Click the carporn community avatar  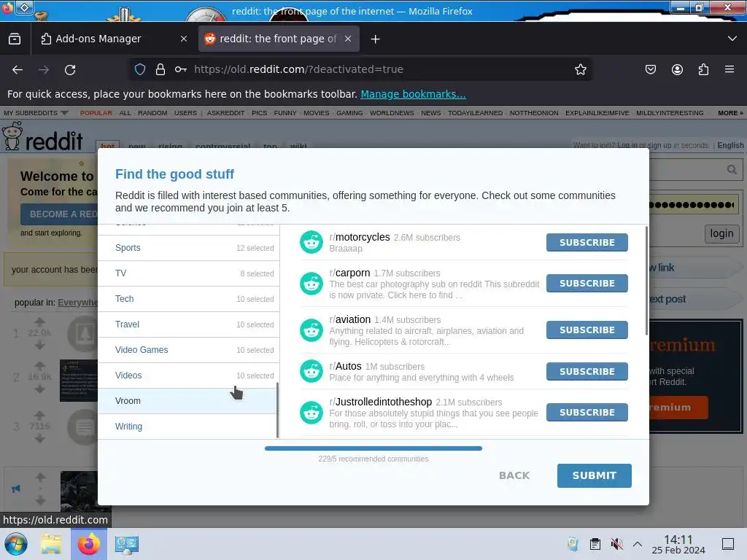pyautogui.click(x=311, y=284)
